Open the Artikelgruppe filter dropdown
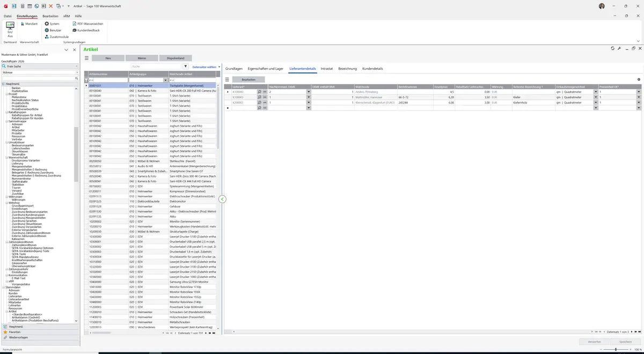This screenshot has width=644, height=354. click(166, 80)
